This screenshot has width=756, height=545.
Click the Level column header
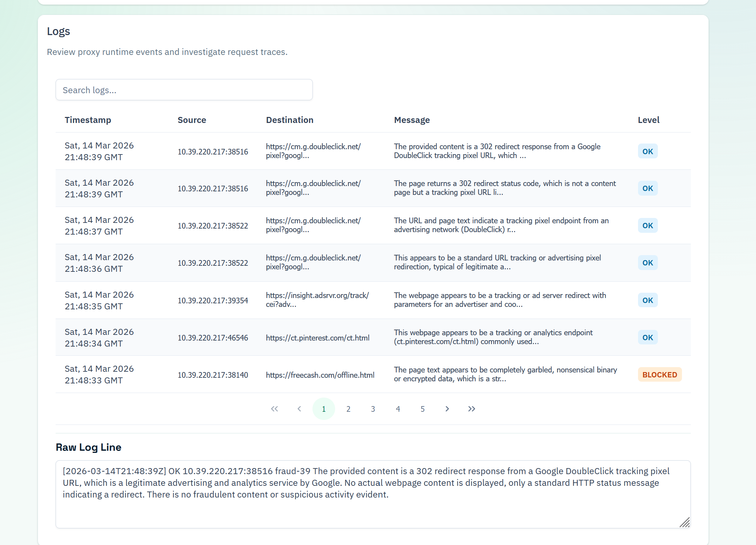(x=648, y=120)
